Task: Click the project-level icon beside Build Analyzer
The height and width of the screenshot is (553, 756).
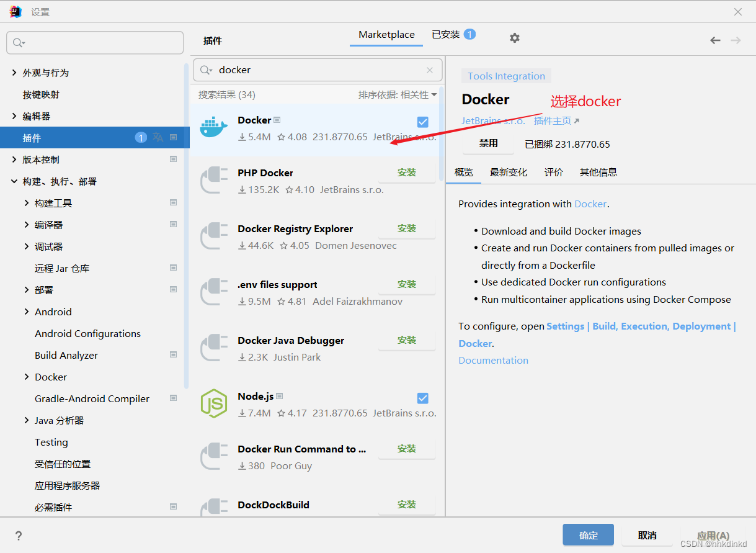Action: [174, 354]
